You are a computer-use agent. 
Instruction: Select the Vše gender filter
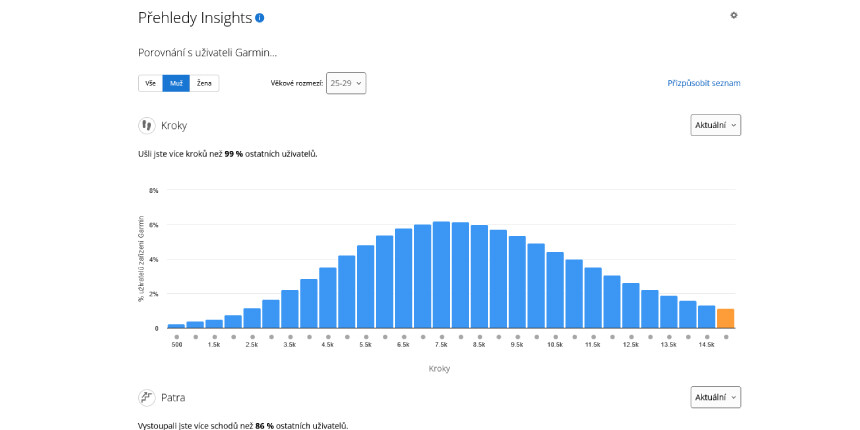(x=150, y=83)
